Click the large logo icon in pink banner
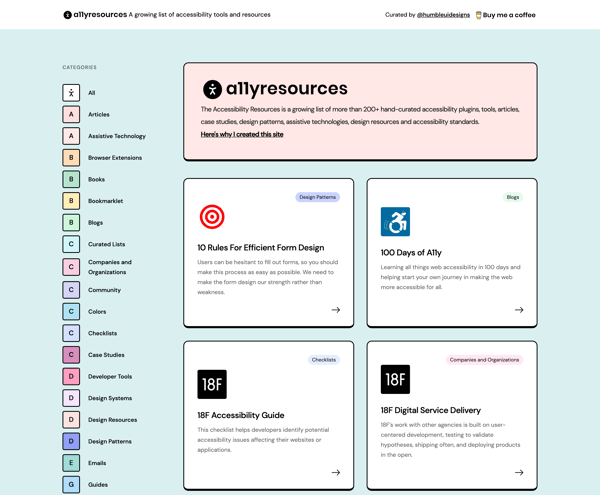 coord(212,89)
